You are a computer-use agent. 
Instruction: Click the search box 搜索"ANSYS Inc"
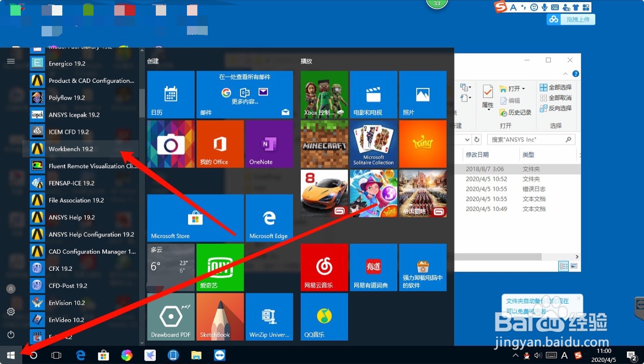(530, 139)
